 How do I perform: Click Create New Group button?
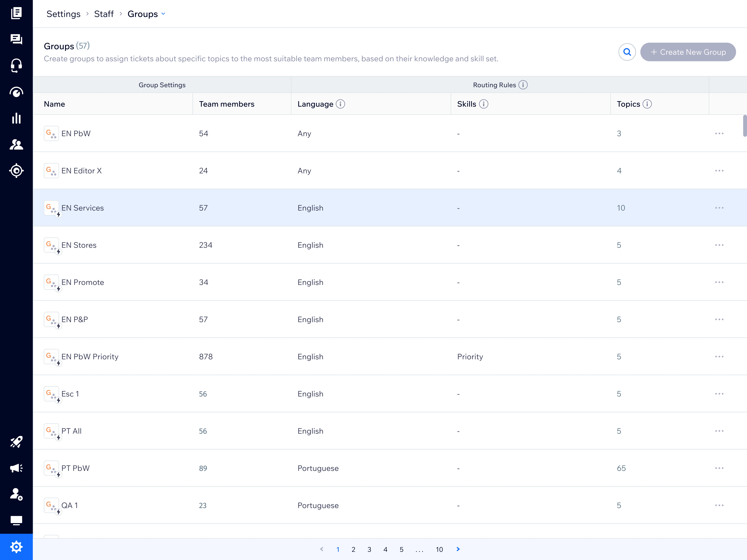[688, 52]
